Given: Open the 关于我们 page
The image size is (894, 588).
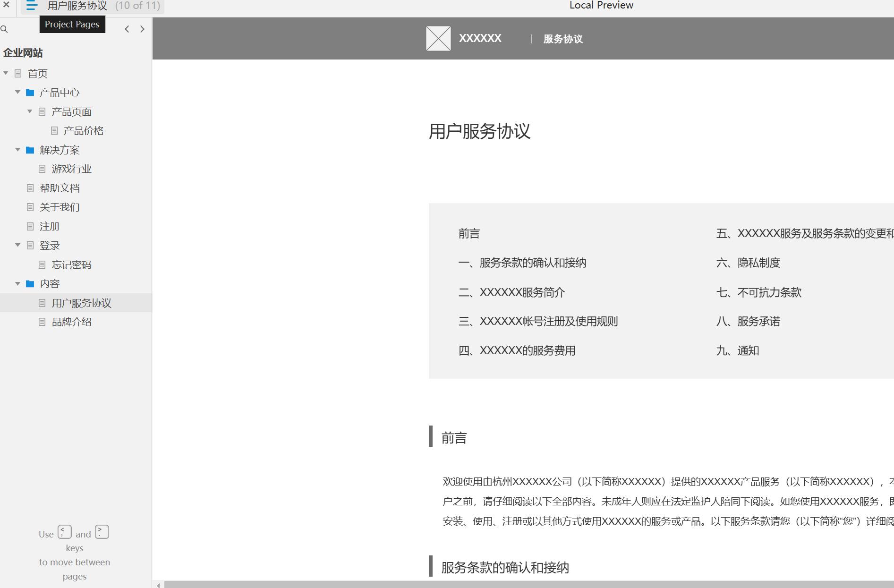Looking at the screenshot, I should pyautogui.click(x=60, y=207).
